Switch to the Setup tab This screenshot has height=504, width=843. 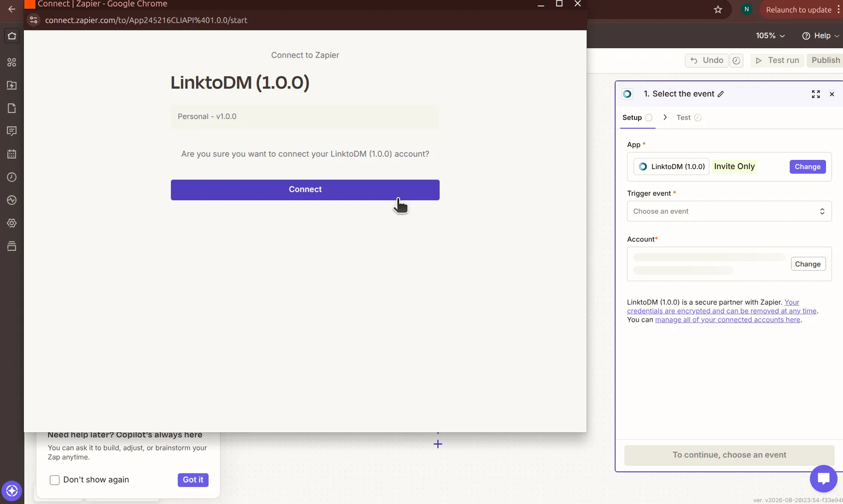click(637, 118)
